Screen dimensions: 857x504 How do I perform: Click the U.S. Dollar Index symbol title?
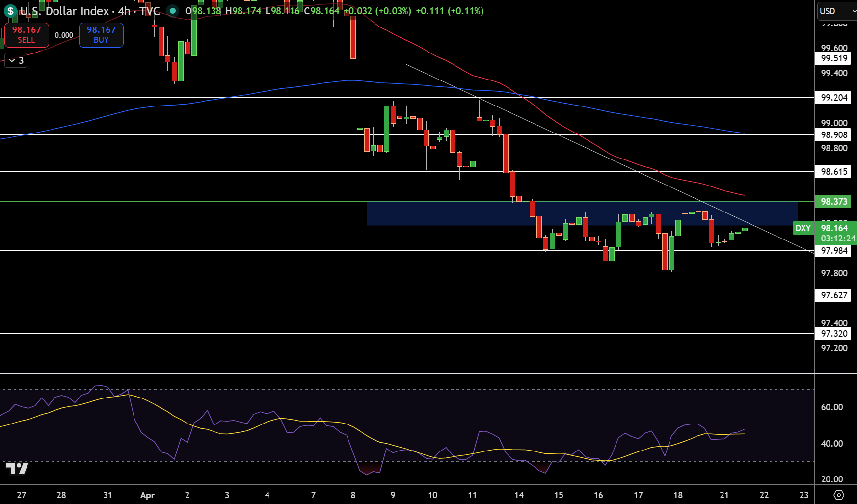65,11
